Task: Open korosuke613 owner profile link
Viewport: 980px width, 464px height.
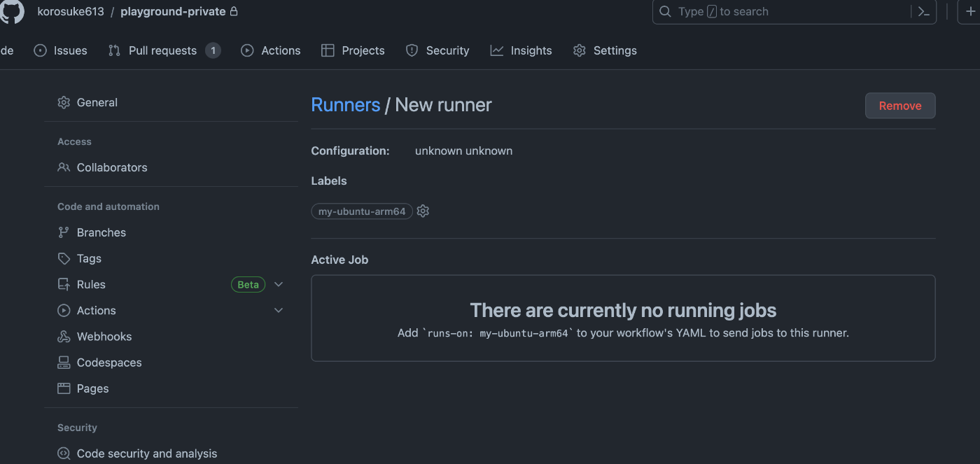Action: (71, 11)
